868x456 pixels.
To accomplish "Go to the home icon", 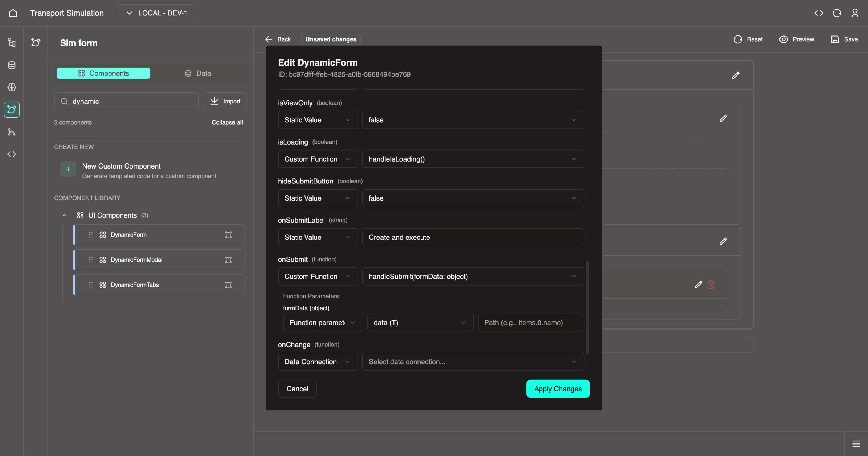I will (13, 13).
